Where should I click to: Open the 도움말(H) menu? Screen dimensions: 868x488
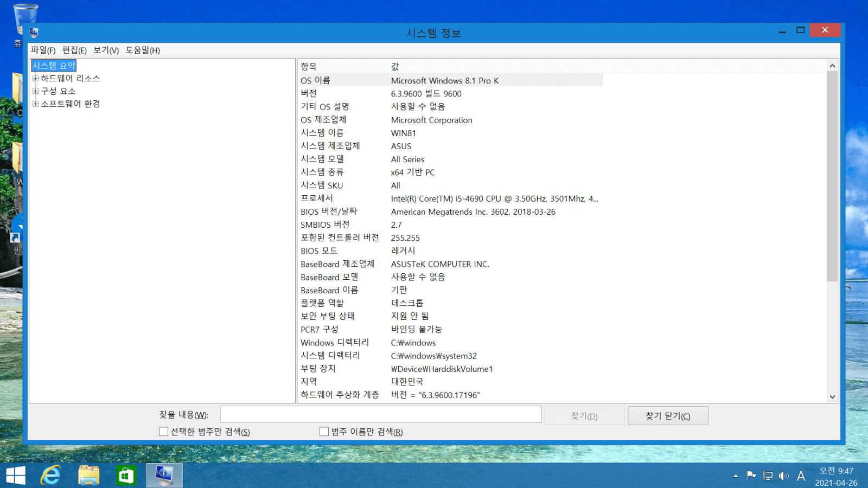143,50
